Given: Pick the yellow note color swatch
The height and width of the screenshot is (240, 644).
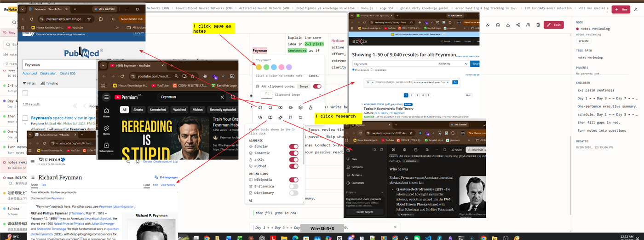Looking at the screenshot, I should tap(259, 67).
